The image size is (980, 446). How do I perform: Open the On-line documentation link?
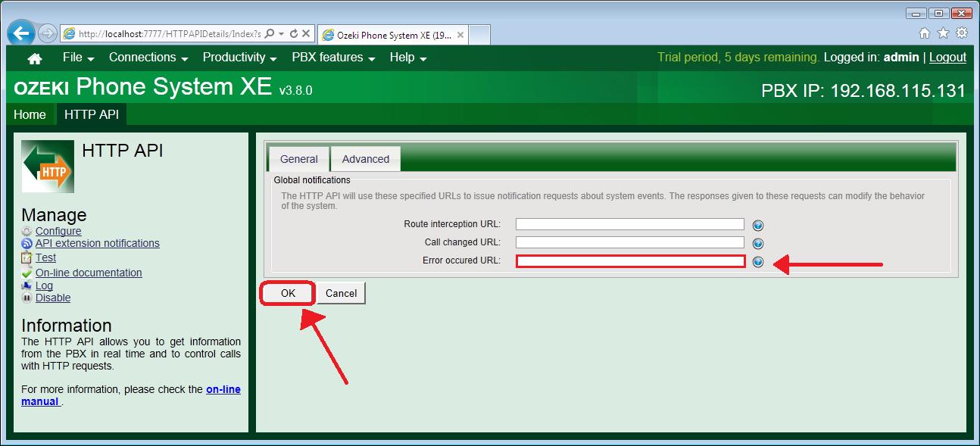coord(89,273)
